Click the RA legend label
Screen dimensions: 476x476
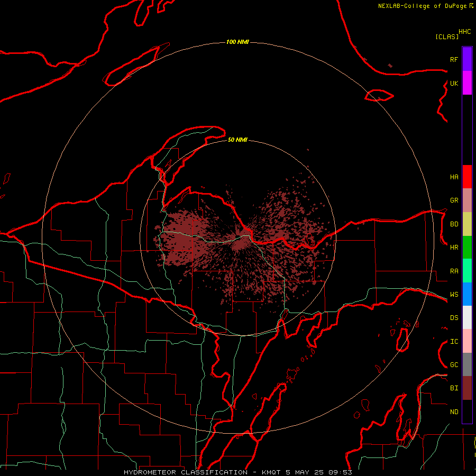[x=454, y=271]
